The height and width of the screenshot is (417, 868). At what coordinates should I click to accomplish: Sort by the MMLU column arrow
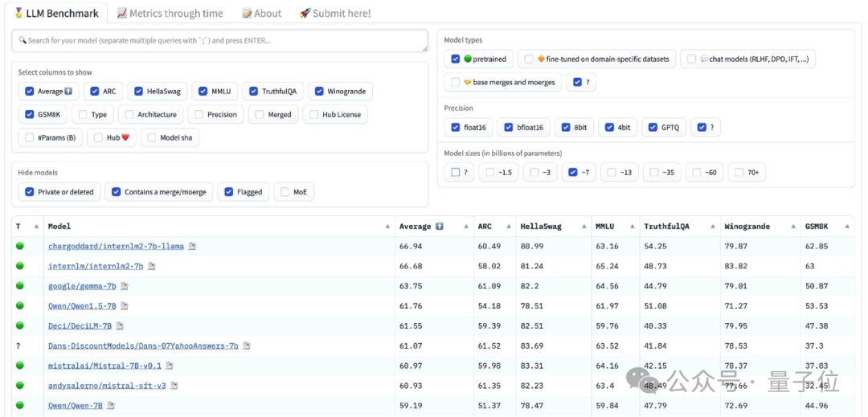(632, 227)
